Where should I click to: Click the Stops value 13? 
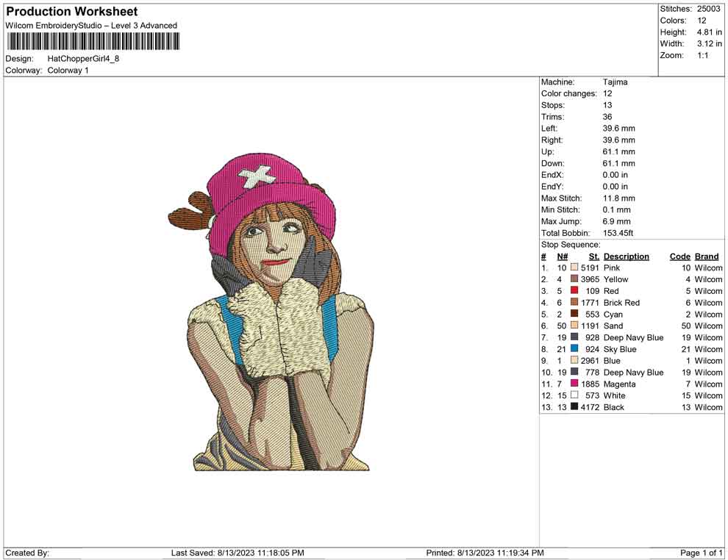click(607, 105)
